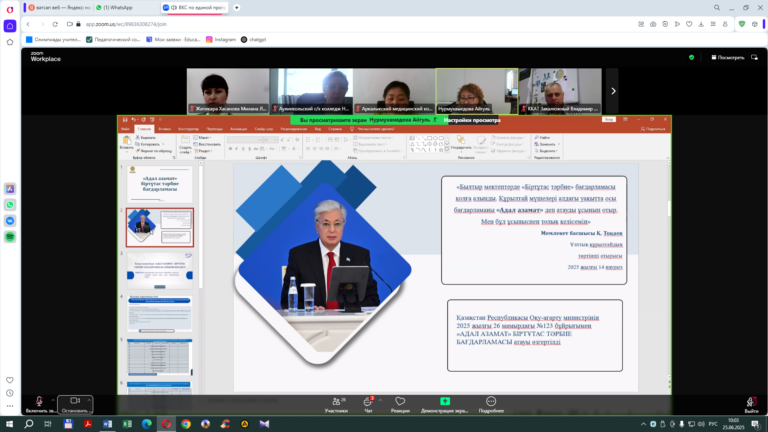Click browser search tabs magnifier icon
The image size is (768, 432).
(x=717, y=8)
